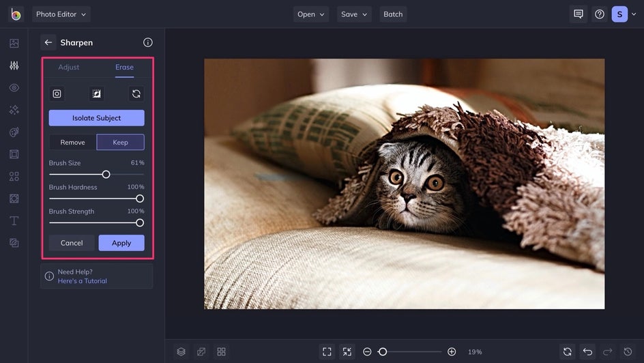The height and width of the screenshot is (363, 644).
Task: Open the Here's a Tutorial link
Action: [x=82, y=281]
